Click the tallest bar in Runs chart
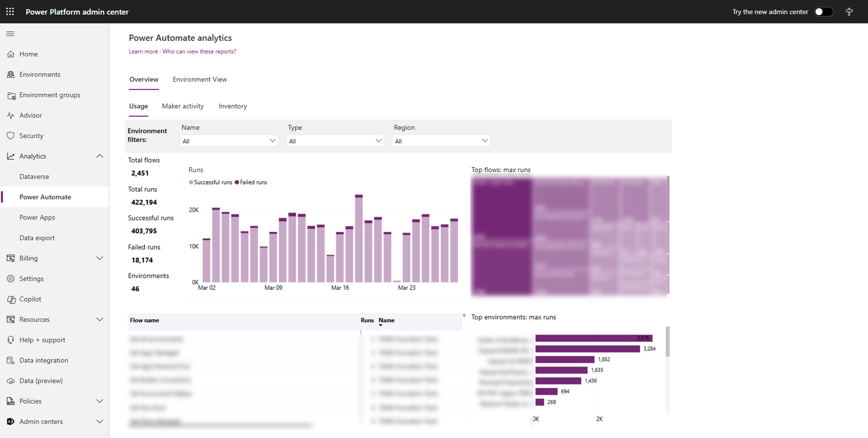 pyautogui.click(x=358, y=239)
